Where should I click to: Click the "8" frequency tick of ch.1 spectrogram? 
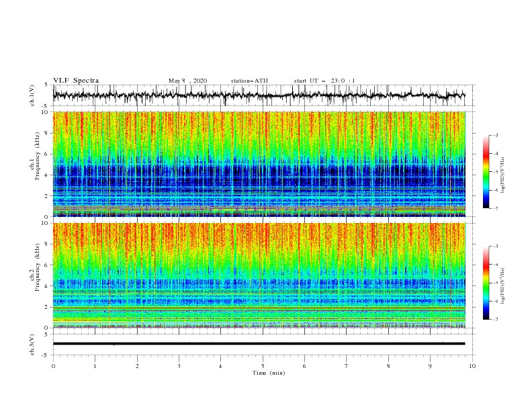click(46, 133)
